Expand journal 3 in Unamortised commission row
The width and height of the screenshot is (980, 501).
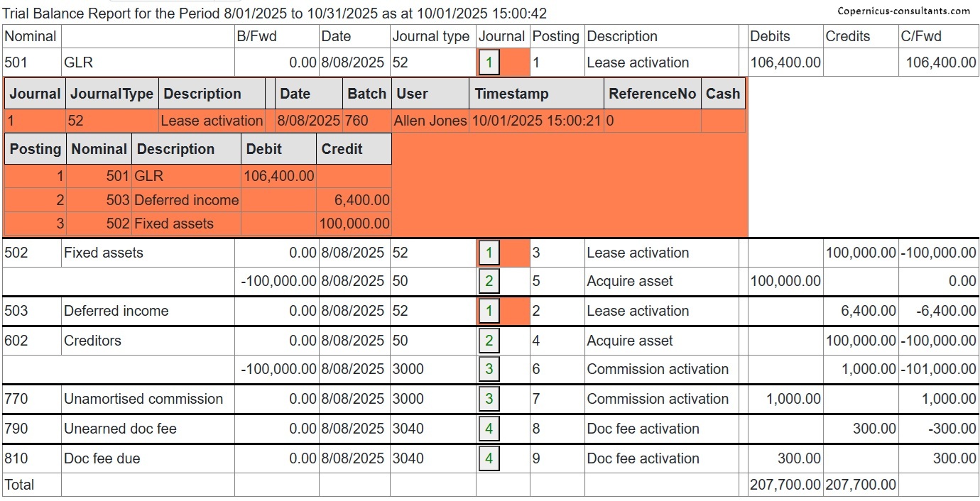point(489,399)
